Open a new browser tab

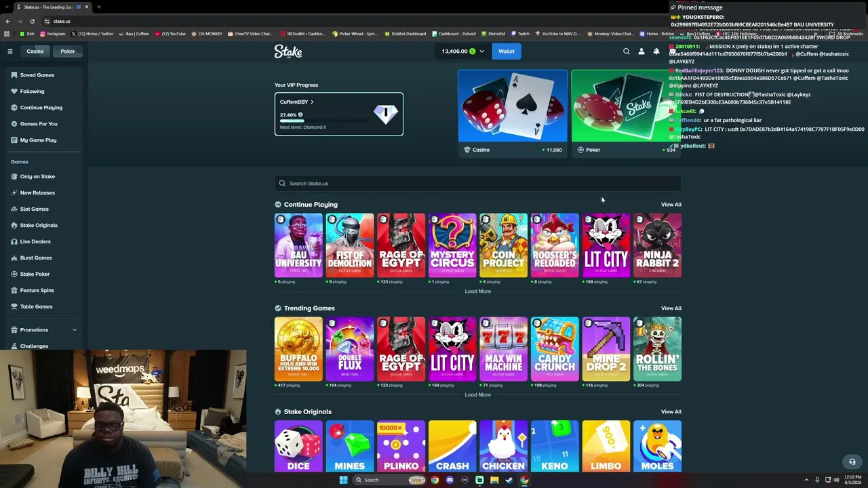click(99, 7)
